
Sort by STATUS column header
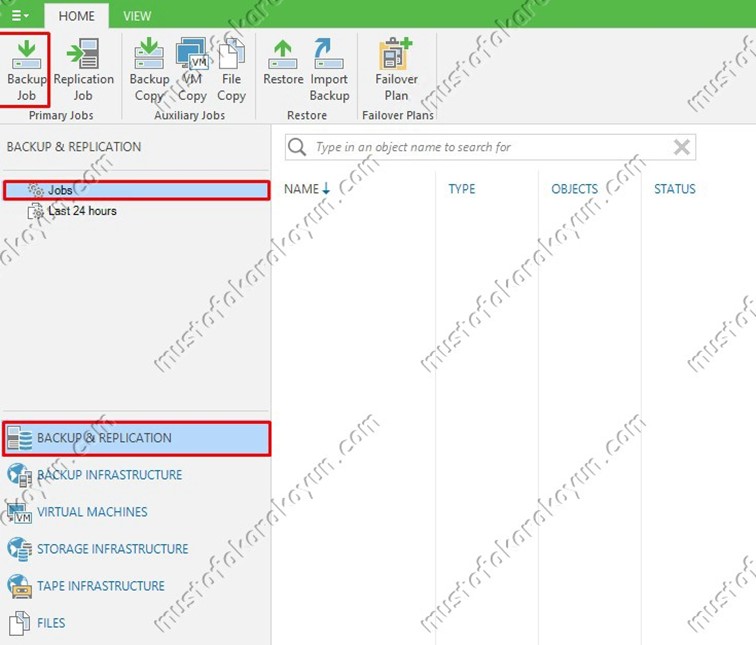click(x=675, y=189)
